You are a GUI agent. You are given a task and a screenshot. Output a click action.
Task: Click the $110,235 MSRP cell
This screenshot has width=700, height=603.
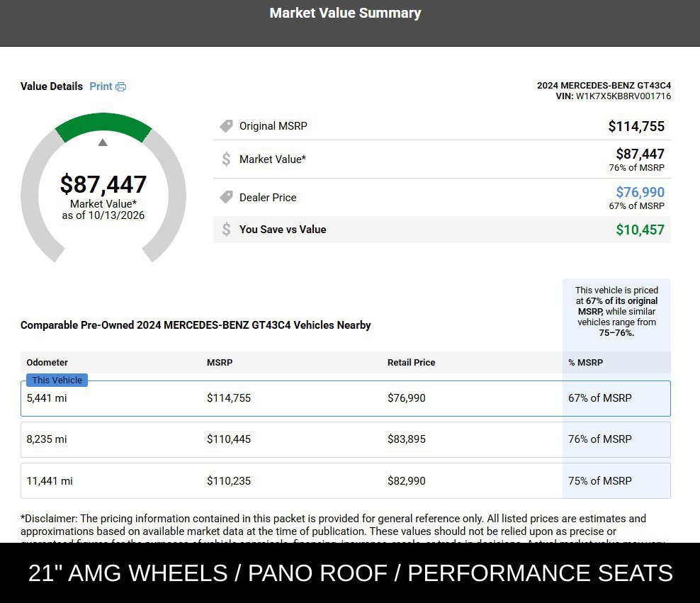click(229, 480)
